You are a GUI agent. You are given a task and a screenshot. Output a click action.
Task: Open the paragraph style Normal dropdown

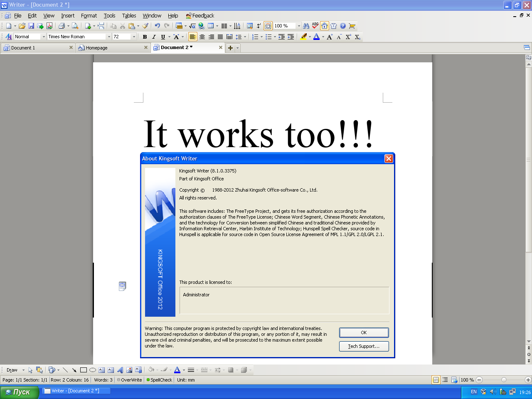pyautogui.click(x=44, y=37)
